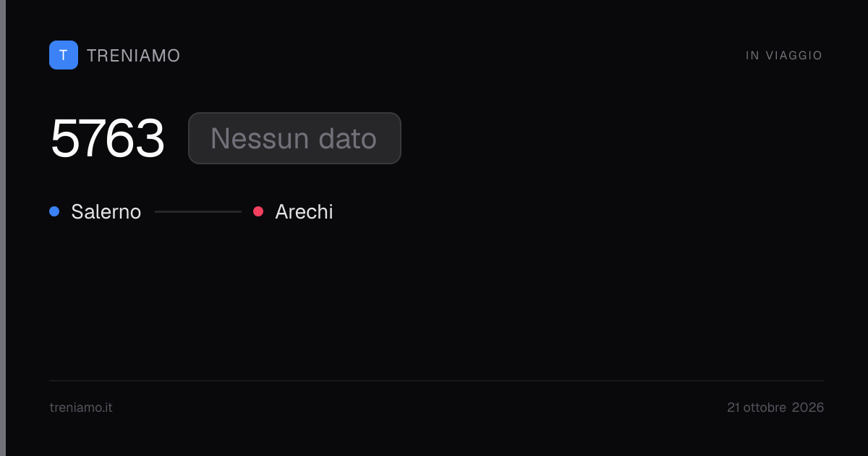The width and height of the screenshot is (868, 456).
Task: Click the date 21 ottobre 2026
Action: point(775,408)
